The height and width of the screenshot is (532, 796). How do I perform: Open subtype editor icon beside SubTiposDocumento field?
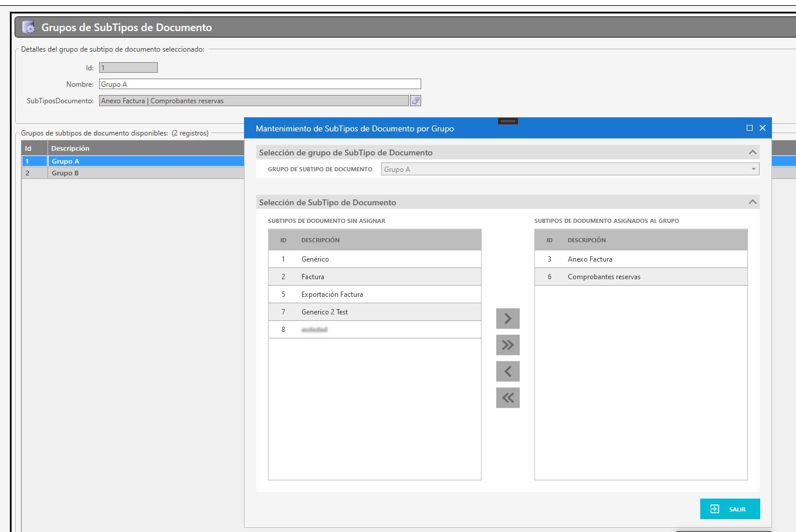(415, 101)
